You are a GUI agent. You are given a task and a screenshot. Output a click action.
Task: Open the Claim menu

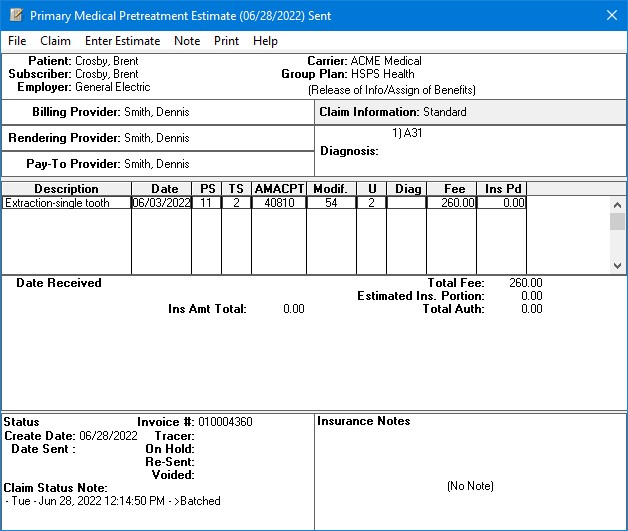coord(55,41)
